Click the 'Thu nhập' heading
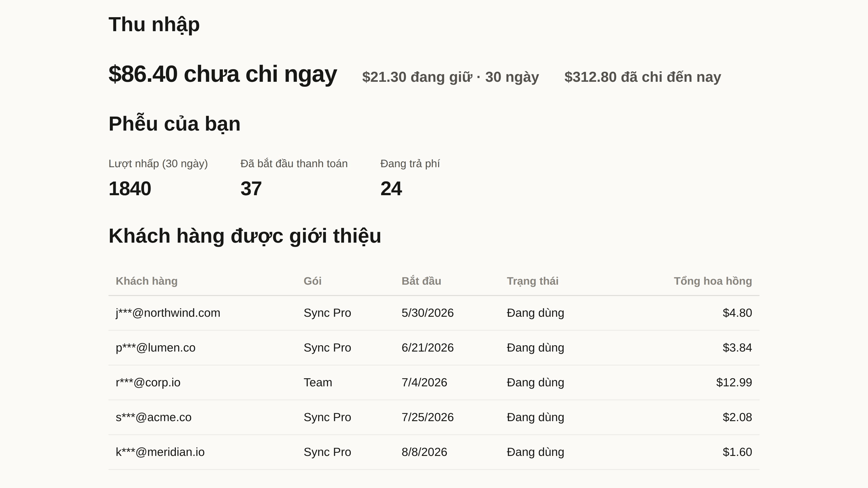 tap(154, 25)
